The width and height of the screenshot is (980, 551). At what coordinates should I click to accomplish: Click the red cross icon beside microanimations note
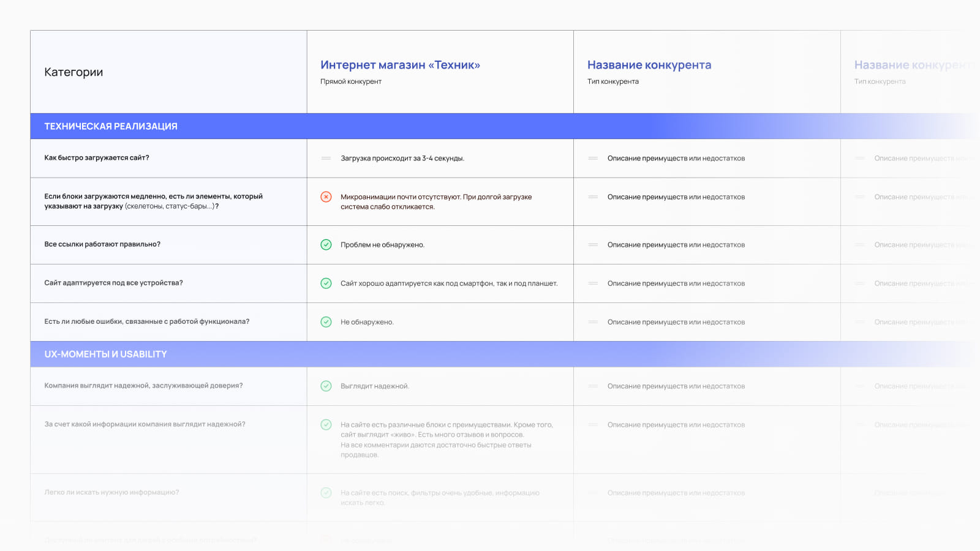(326, 197)
